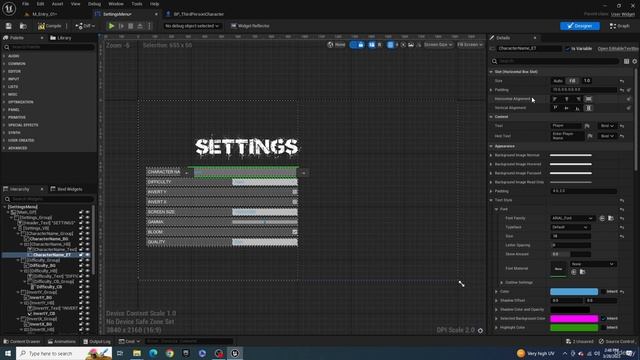Open the Typeface dropdown
Screen dimensions: 640x360
[x=570, y=227]
